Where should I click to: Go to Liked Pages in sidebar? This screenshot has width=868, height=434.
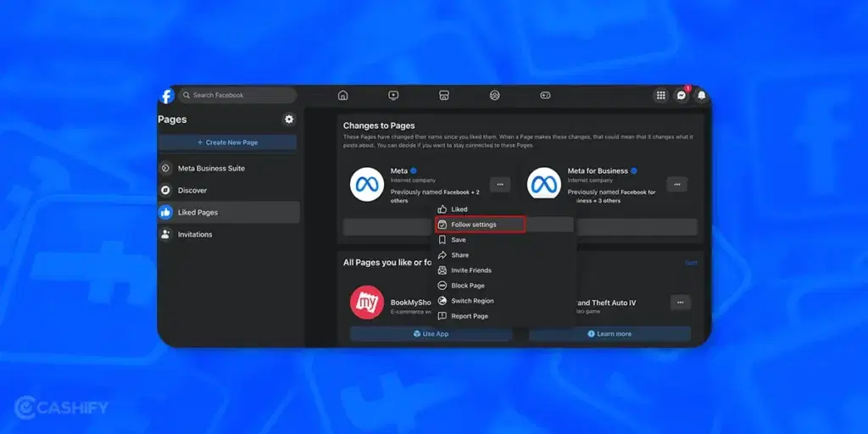click(x=229, y=213)
